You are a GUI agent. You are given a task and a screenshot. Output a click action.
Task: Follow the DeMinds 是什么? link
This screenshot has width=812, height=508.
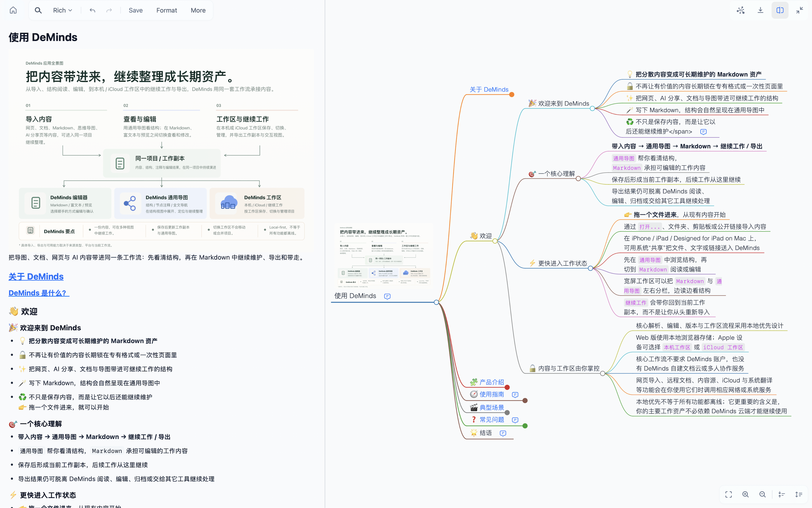[x=39, y=293]
